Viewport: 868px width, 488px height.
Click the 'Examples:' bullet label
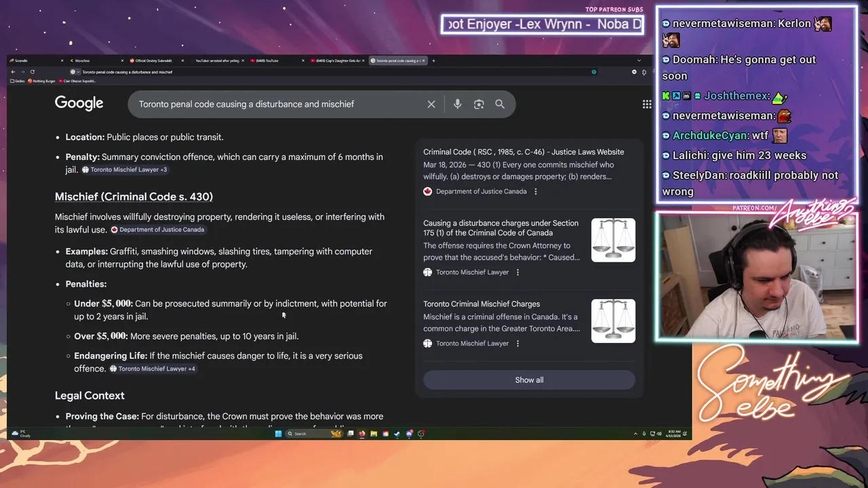point(86,251)
